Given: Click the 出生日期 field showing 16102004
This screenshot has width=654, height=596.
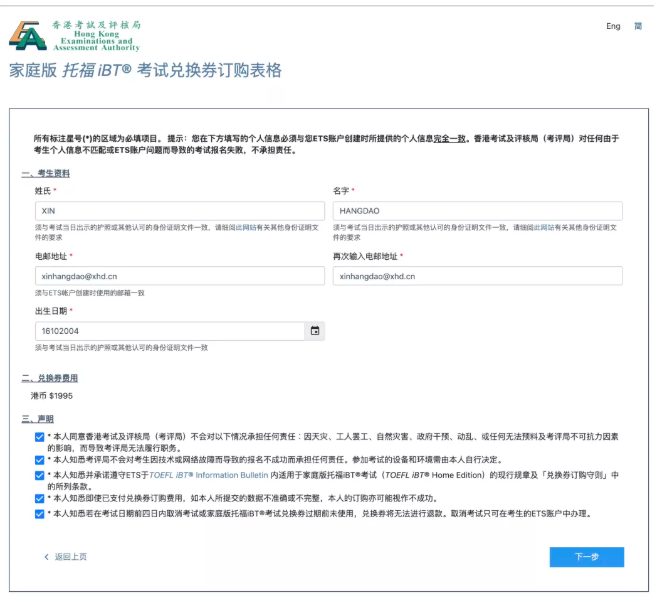Looking at the screenshot, I should pos(168,331).
